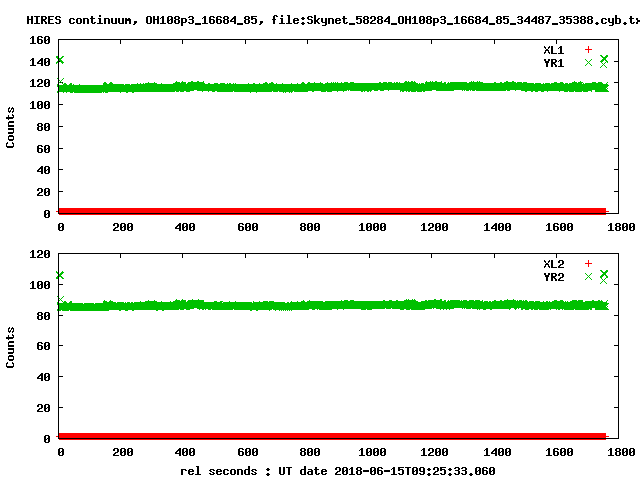Click the 1800 x-axis tick under the YR2 plot

tap(621, 452)
